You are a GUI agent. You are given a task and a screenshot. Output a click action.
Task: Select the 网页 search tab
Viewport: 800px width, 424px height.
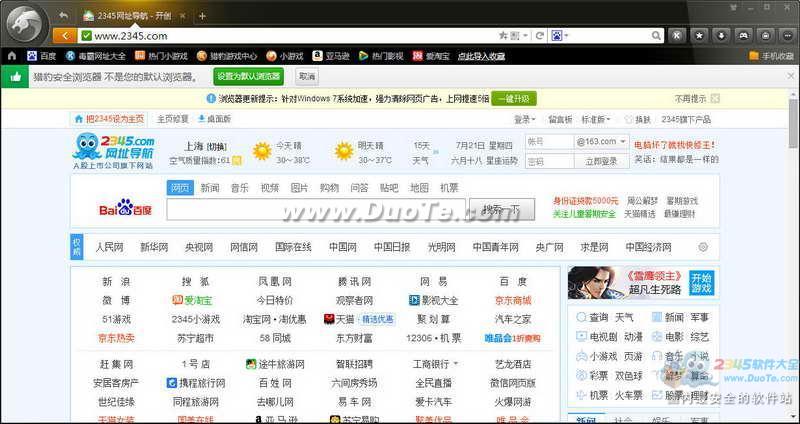coord(180,188)
